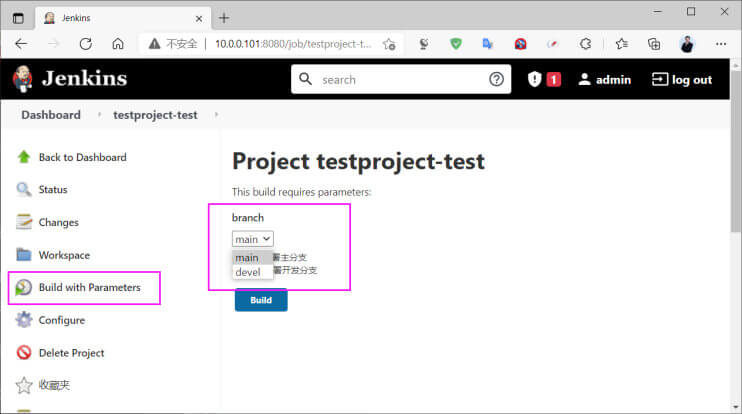Click the browser address bar URL
This screenshot has height=414, width=742.
[x=293, y=44]
